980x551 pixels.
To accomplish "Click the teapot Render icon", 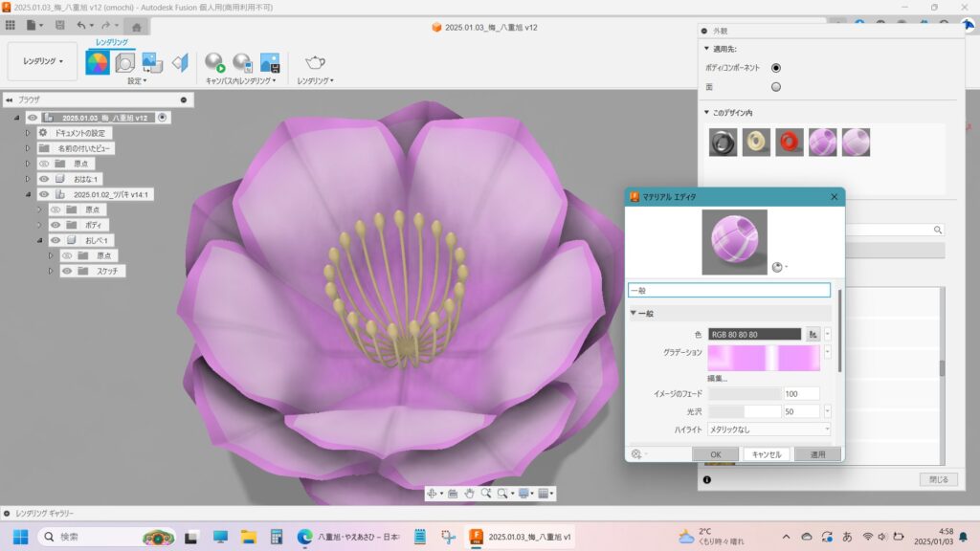I will 315,63.
